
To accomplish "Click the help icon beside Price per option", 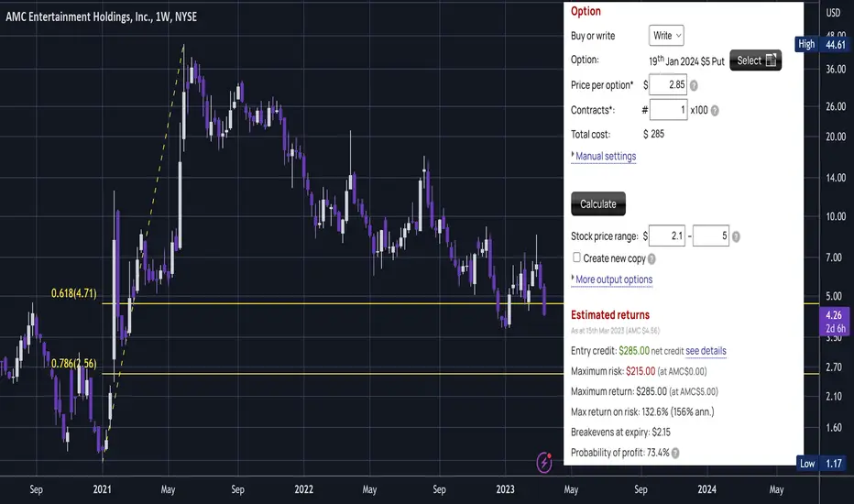I will click(694, 85).
